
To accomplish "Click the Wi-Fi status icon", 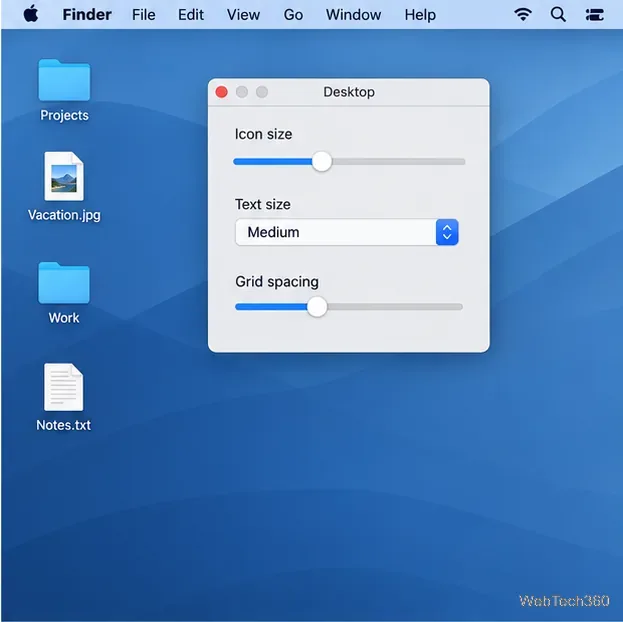I will (523, 14).
